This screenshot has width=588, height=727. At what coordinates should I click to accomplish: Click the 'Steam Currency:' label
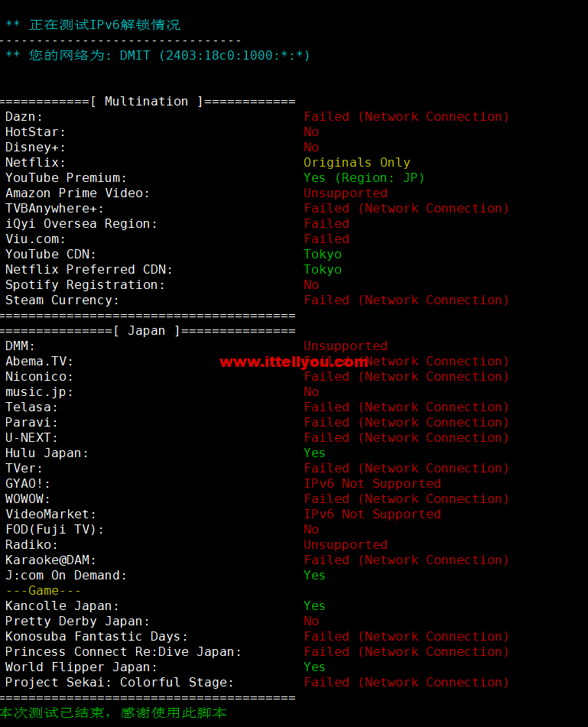[62, 300]
